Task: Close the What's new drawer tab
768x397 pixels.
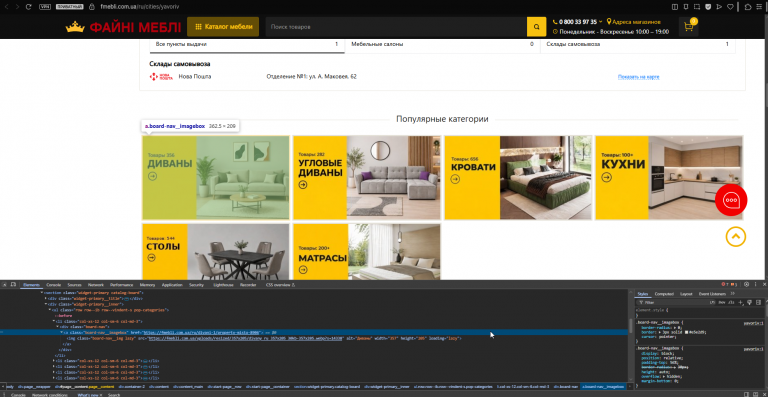Action: click(101, 395)
